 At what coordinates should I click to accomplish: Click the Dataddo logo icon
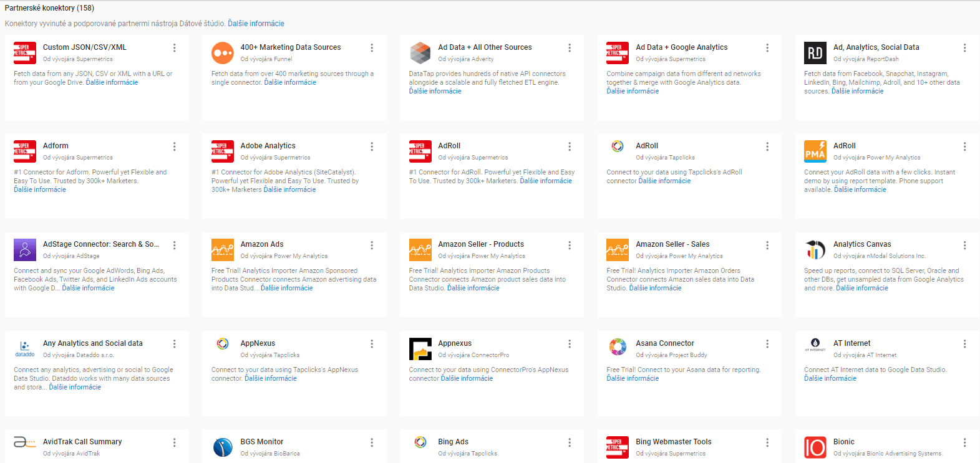click(x=25, y=349)
